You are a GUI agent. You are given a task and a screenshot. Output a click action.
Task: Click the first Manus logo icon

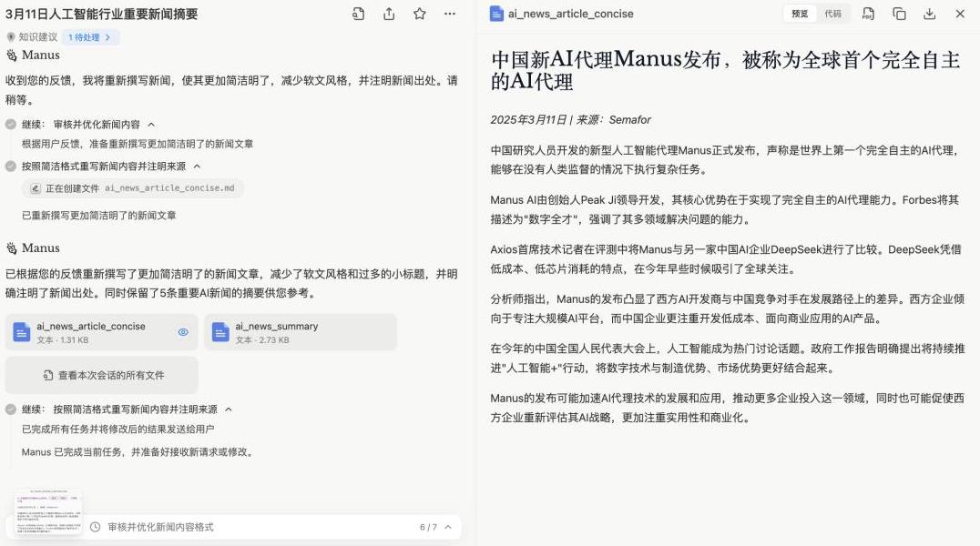11,56
